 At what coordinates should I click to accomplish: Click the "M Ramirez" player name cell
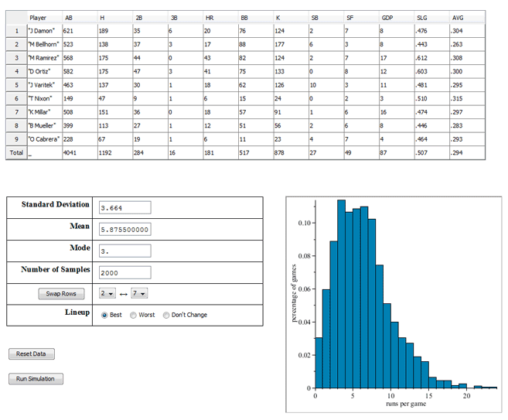coord(44,56)
